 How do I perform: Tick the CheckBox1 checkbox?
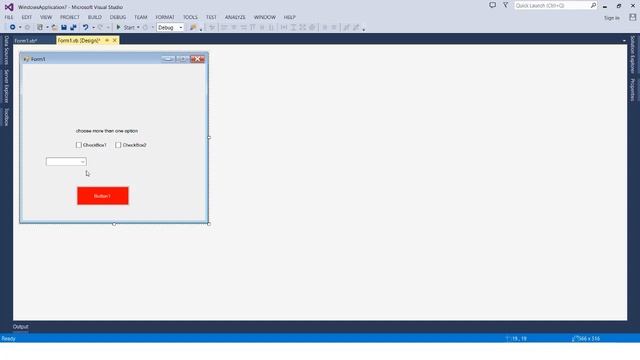[79, 145]
